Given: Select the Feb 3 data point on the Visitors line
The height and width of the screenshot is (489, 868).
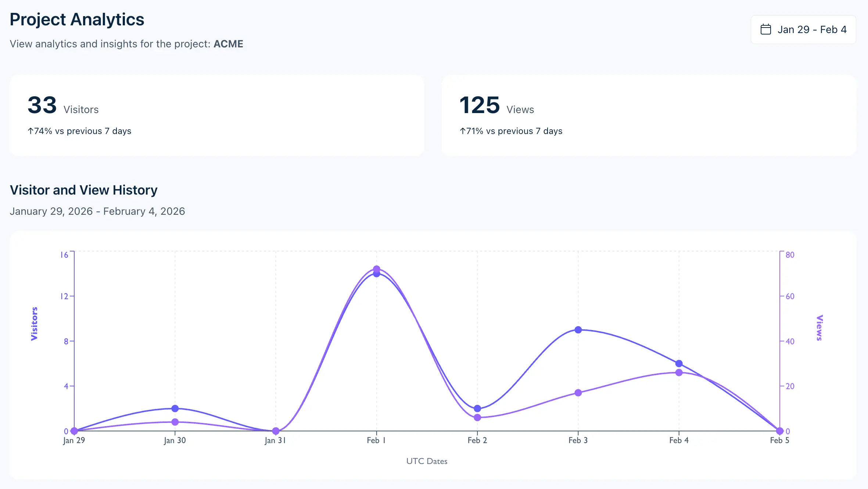Looking at the screenshot, I should pos(578,329).
